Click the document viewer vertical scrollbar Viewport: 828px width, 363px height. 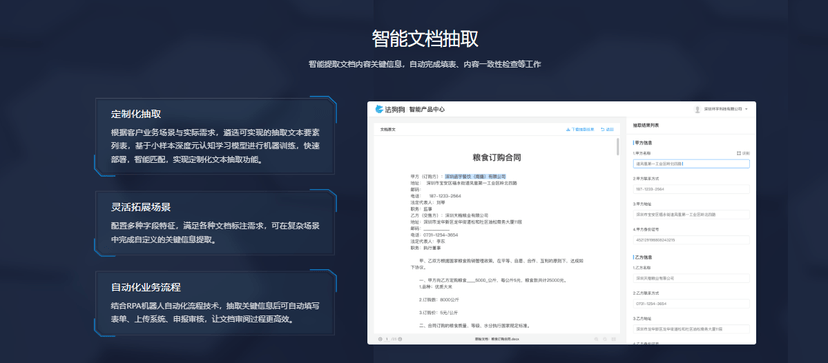pos(618,147)
